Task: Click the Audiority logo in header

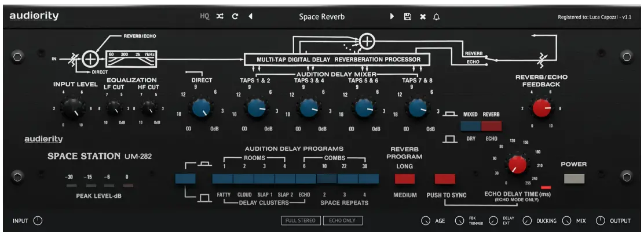Action: (x=34, y=16)
